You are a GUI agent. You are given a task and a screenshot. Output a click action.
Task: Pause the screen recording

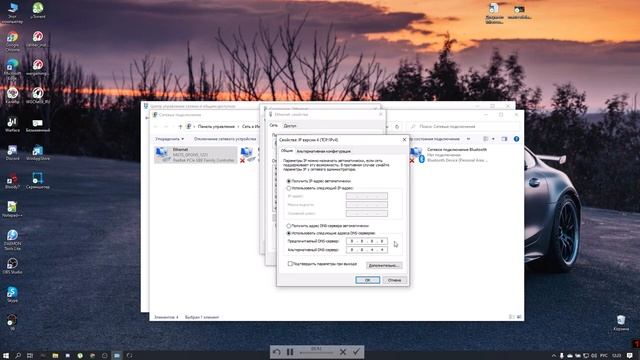[x=290, y=352]
